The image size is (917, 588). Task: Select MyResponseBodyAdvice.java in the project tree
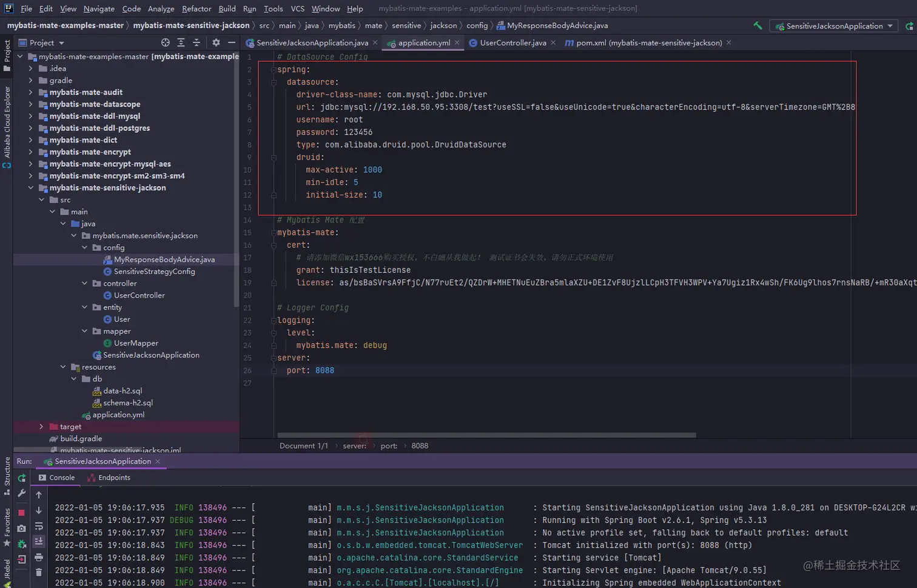pos(164,259)
